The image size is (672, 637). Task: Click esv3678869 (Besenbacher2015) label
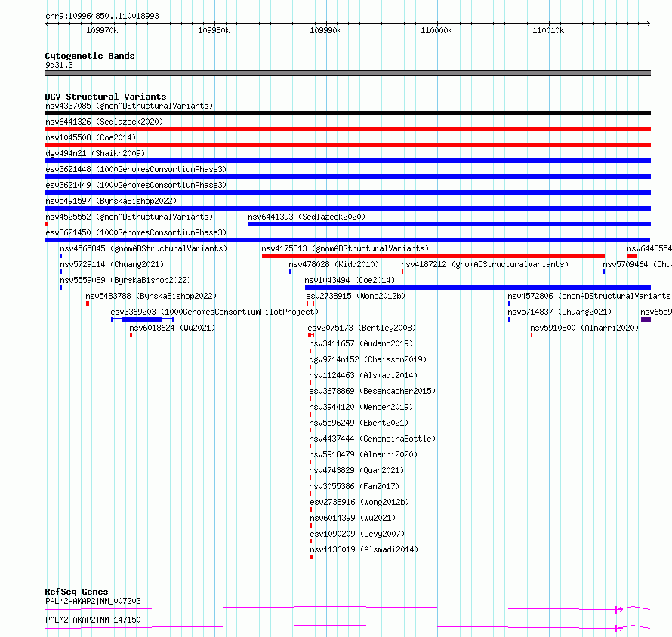[x=372, y=391]
